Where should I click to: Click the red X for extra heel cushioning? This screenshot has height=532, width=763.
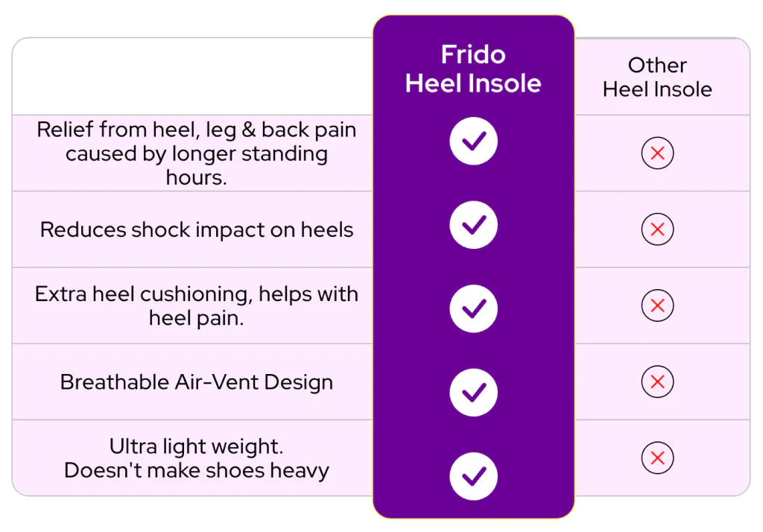(657, 305)
